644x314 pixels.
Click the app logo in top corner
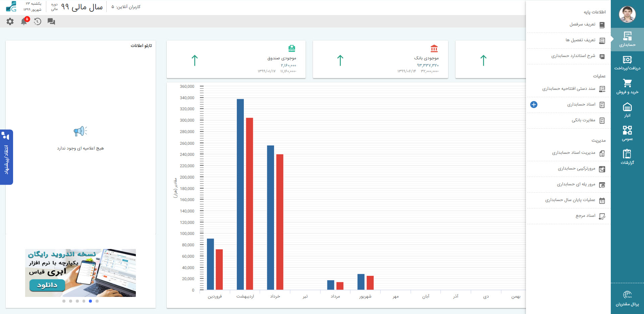pos(11,6)
